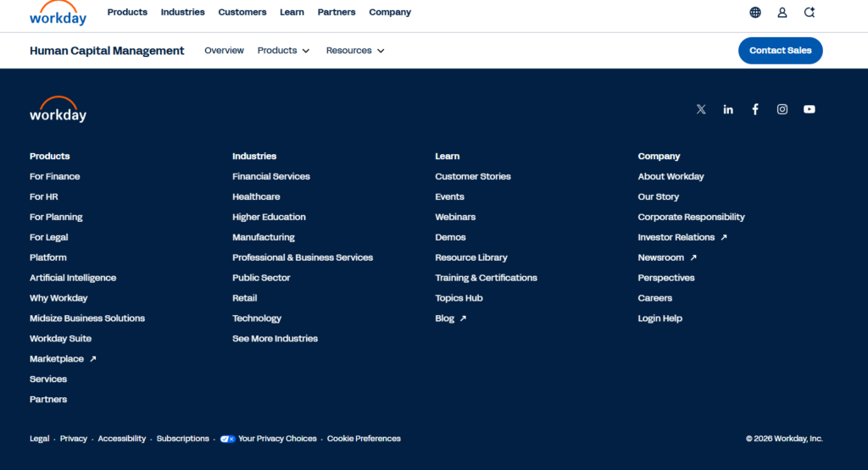Click the Contact Sales button
868x470 pixels.
pyautogui.click(x=780, y=50)
